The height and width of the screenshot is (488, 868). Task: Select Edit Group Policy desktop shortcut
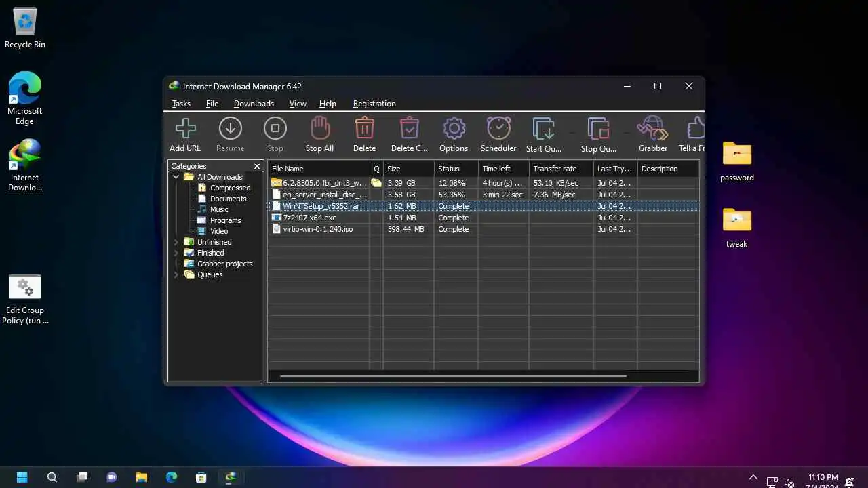pos(25,300)
